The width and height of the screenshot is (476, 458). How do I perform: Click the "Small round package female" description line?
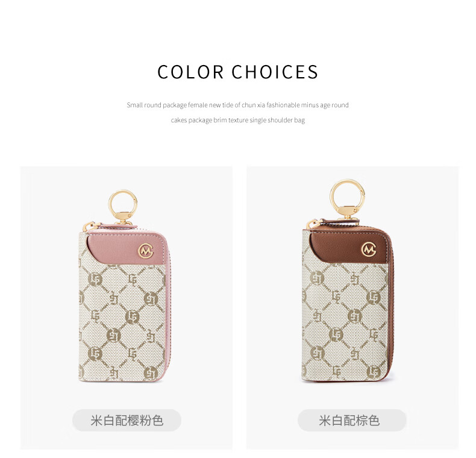coord(237,105)
